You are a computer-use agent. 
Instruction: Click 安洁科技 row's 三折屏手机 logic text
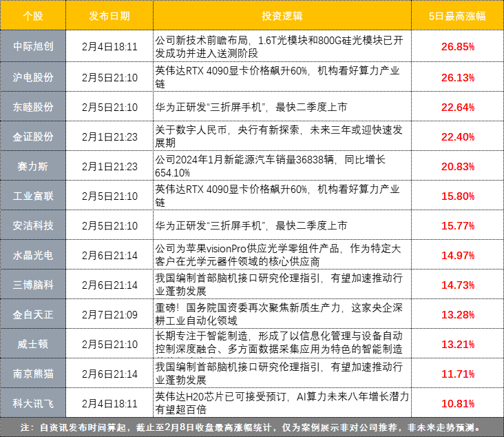click(x=251, y=225)
